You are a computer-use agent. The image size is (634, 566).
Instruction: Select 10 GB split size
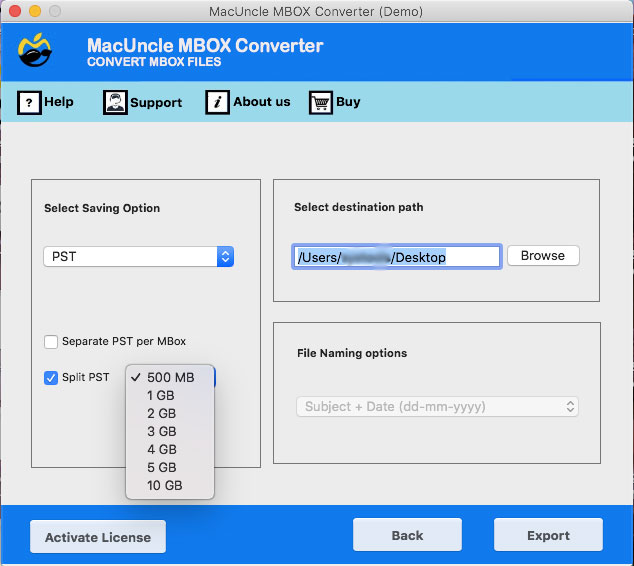[x=170, y=485]
